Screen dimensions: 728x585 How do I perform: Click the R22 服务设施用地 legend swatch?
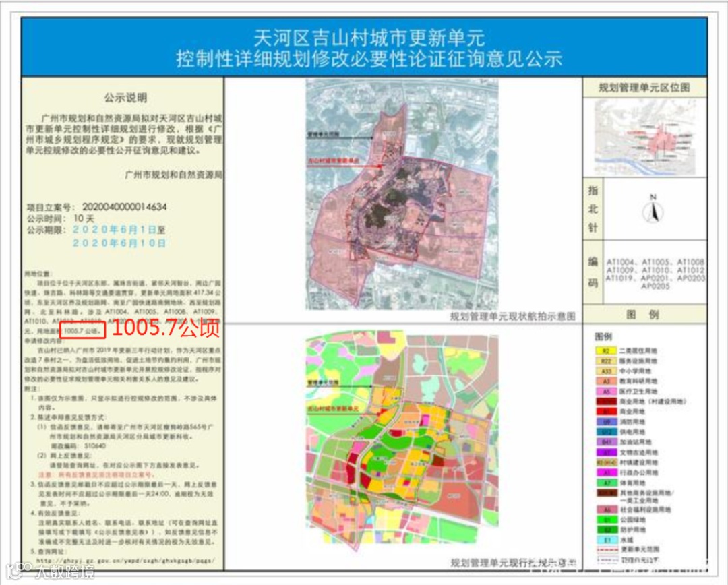point(606,361)
